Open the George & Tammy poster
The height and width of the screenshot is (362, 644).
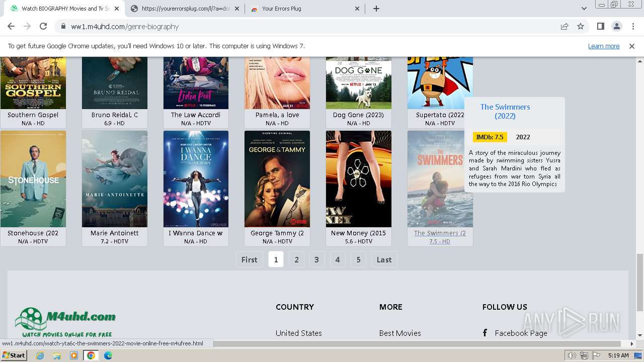coord(277,179)
